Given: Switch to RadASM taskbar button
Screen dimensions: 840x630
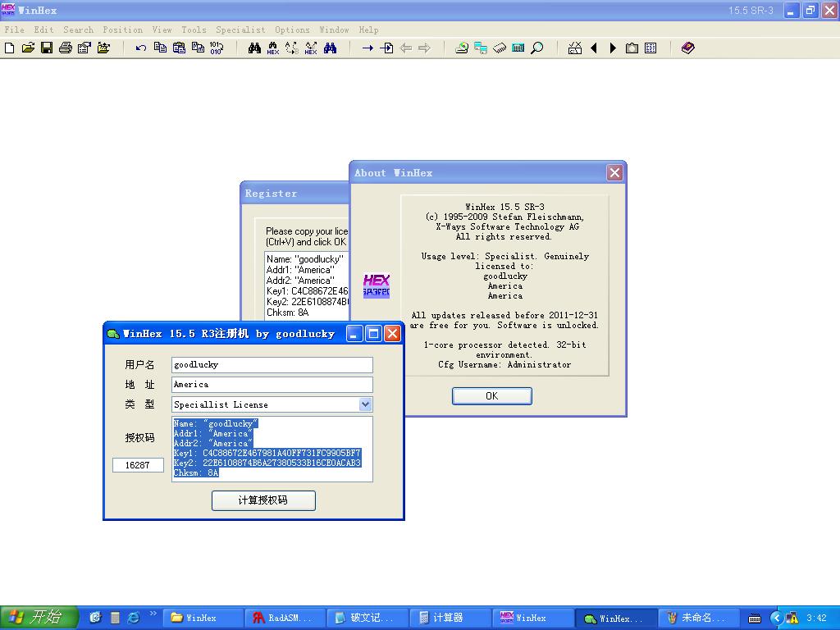Looking at the screenshot, I should click(x=285, y=618).
